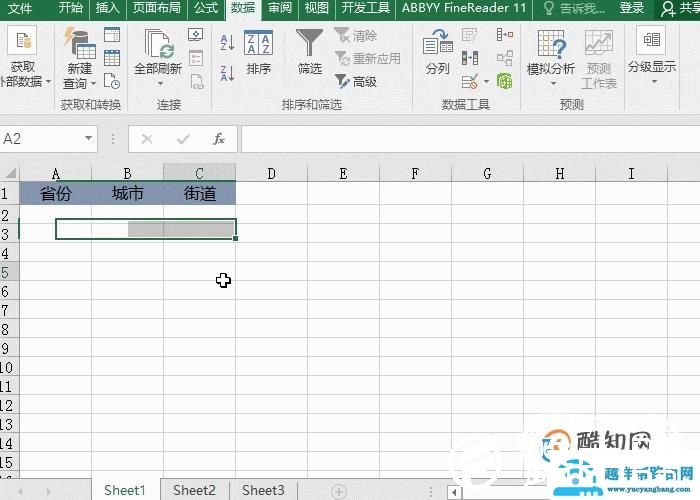Select column G header

point(487,173)
